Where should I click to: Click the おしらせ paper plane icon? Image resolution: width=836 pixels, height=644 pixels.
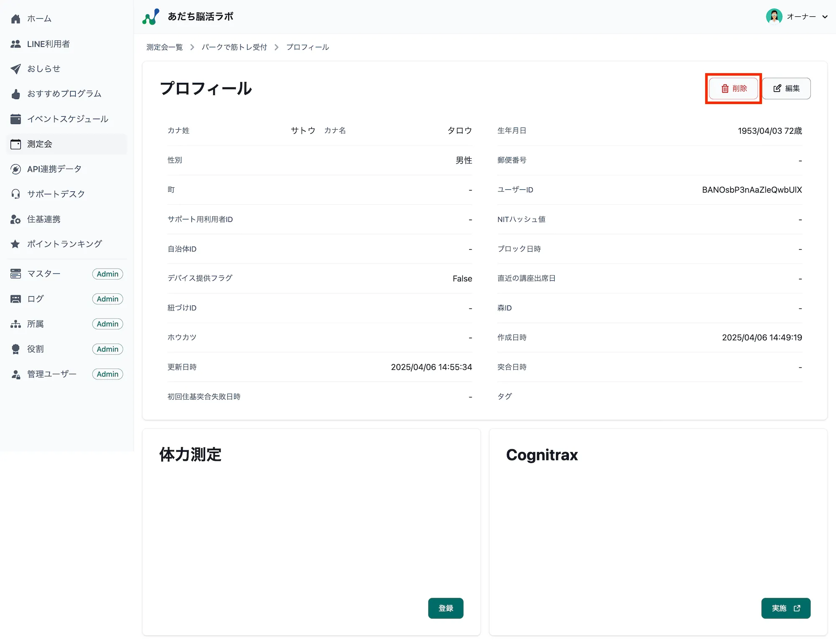click(x=15, y=69)
